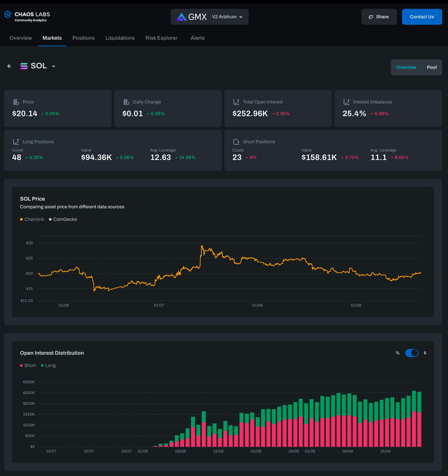This screenshot has width=448, height=476.
Task: Open the V2 Arbitrum network dropdown
Action: click(x=227, y=17)
